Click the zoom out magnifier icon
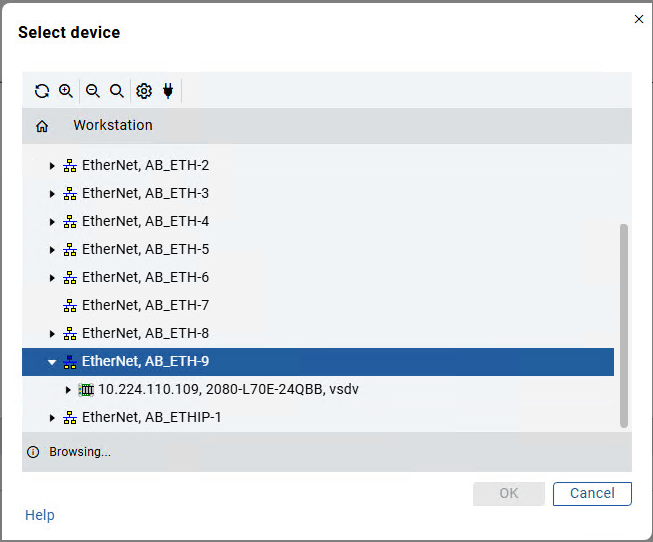This screenshot has width=653, height=542. point(93,91)
